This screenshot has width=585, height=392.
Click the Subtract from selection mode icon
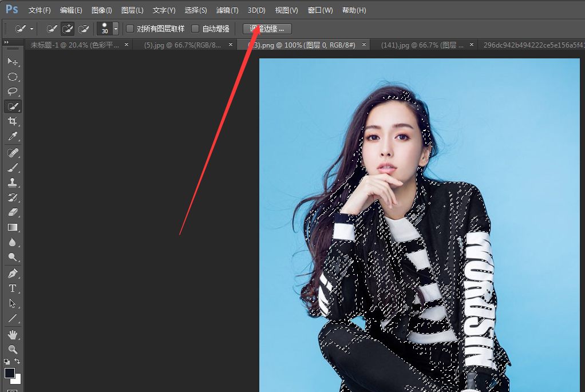[84, 29]
